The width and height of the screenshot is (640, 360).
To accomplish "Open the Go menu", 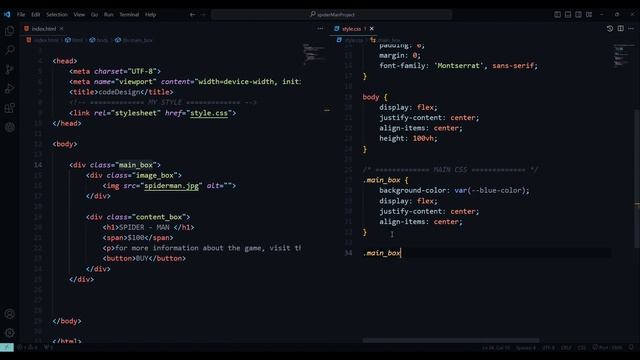I will (x=94, y=15).
